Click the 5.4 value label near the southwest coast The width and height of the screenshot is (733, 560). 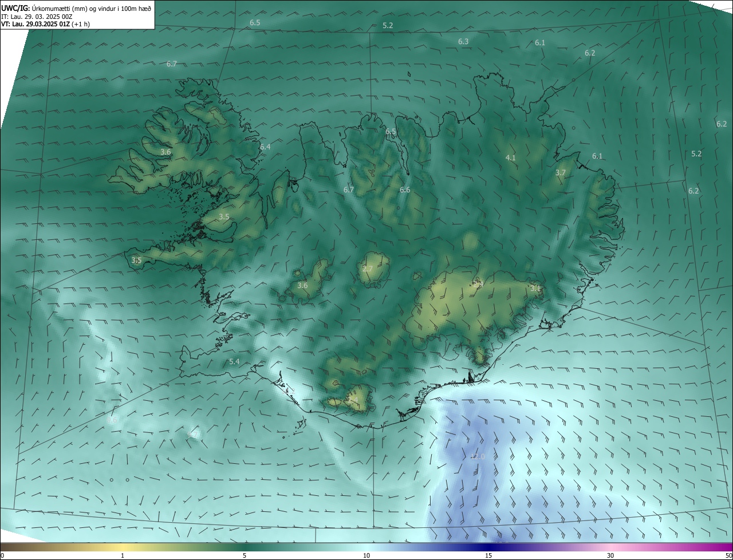point(234,361)
